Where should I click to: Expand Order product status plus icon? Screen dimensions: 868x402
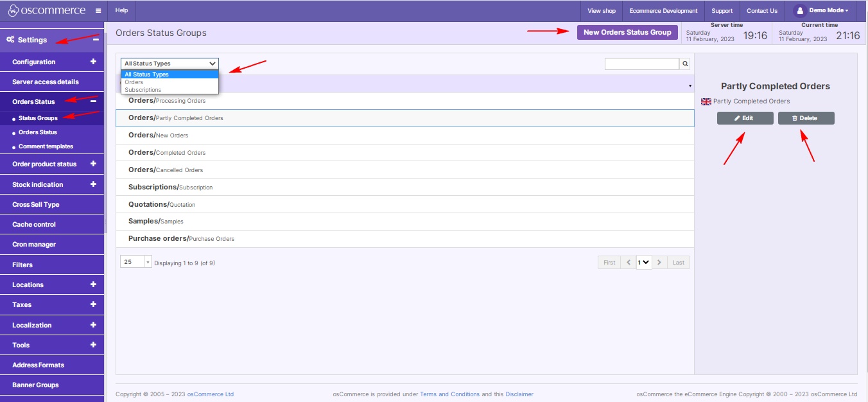(x=93, y=164)
